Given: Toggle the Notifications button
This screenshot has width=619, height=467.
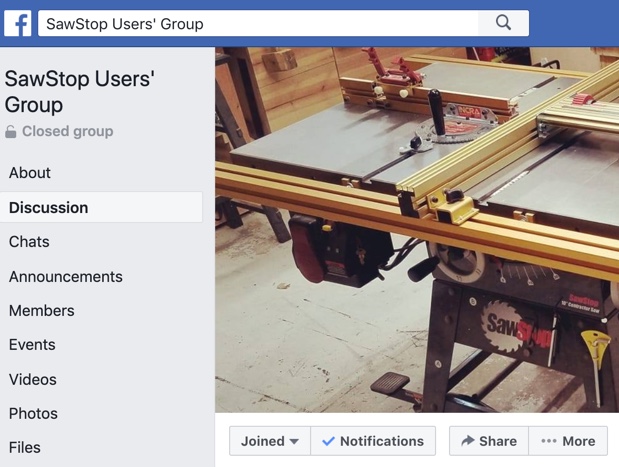Looking at the screenshot, I should pos(373,441).
